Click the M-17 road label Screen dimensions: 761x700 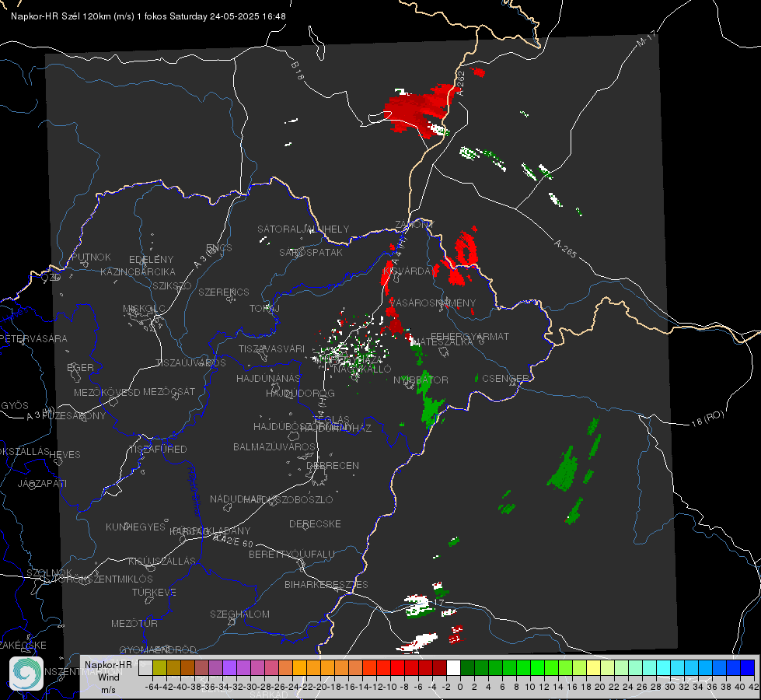point(647,38)
